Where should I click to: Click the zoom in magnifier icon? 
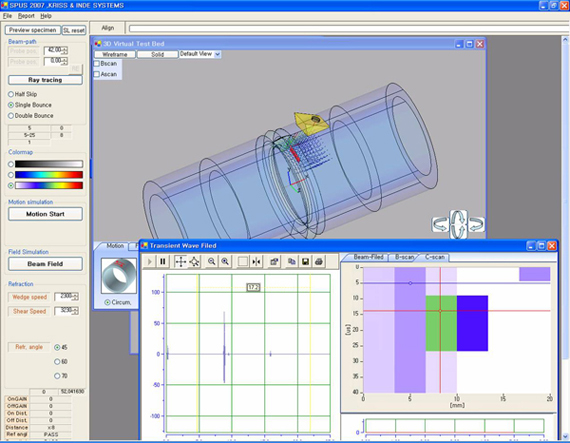[225, 261]
